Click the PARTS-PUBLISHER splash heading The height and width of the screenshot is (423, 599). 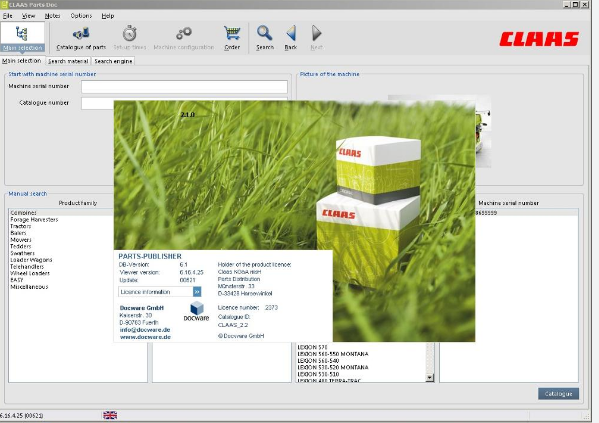(x=150, y=256)
